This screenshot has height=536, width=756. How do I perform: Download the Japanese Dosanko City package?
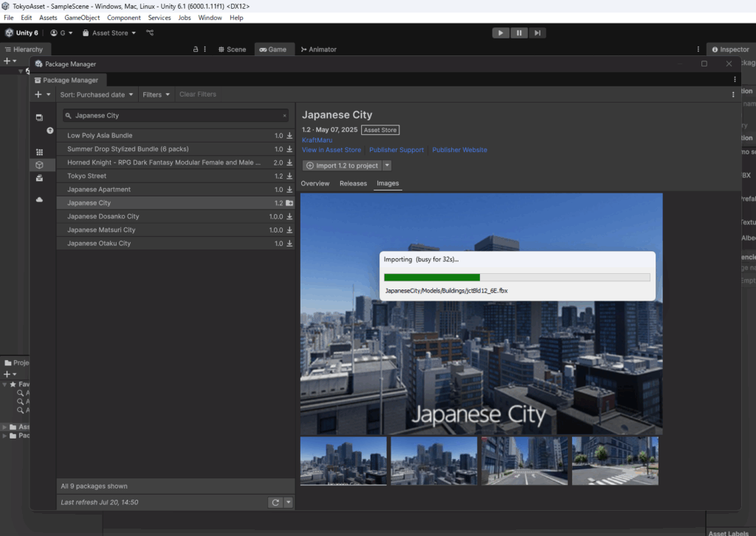[289, 217]
